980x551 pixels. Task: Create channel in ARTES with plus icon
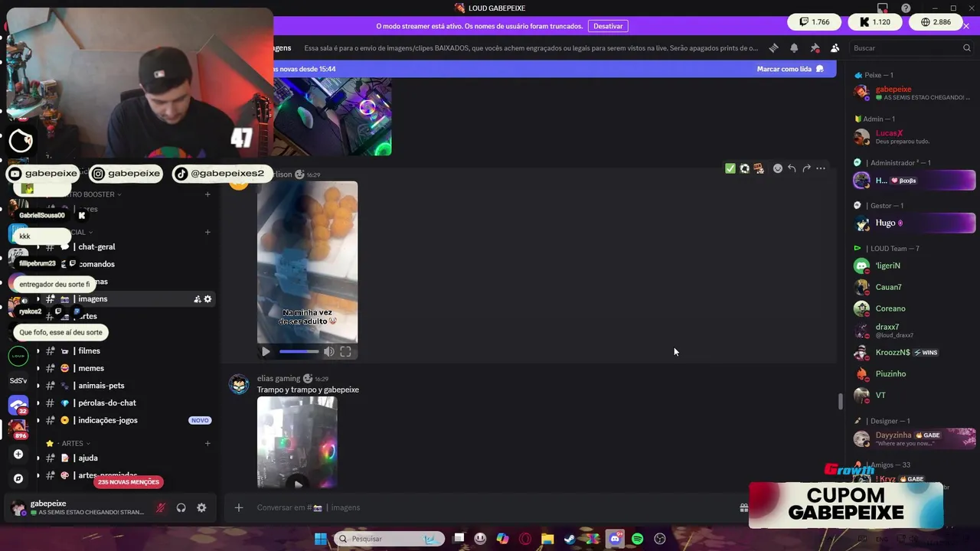pyautogui.click(x=207, y=443)
